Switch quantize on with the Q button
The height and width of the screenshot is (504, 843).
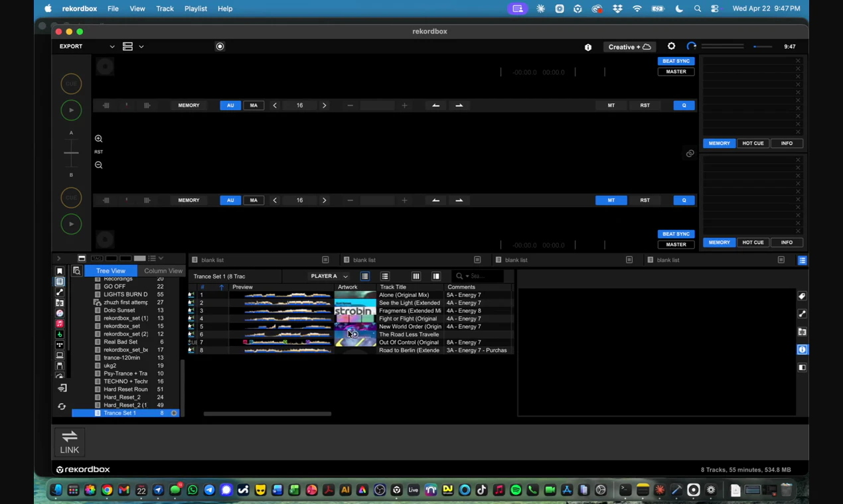point(684,105)
